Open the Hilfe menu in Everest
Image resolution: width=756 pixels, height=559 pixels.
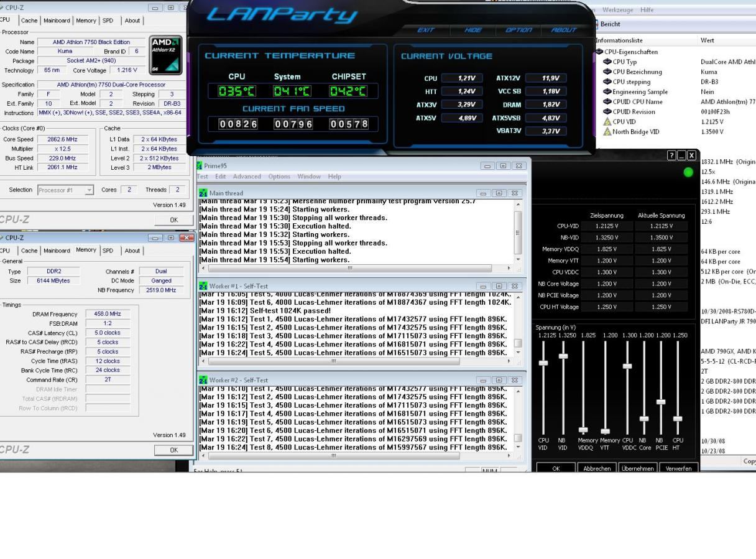(x=647, y=10)
